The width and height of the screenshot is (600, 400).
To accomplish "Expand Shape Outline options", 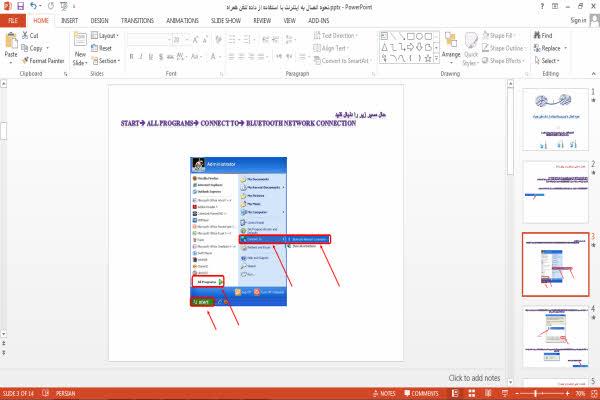I will pos(504,48).
